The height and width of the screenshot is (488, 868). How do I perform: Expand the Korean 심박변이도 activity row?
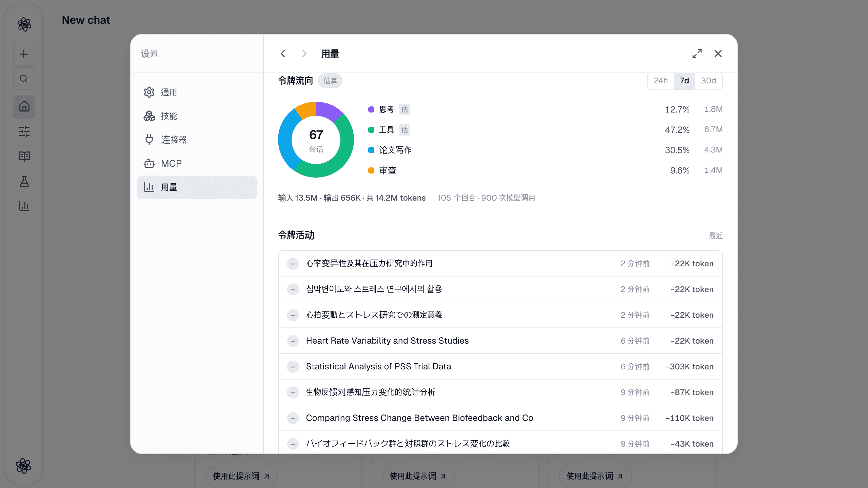(500, 289)
